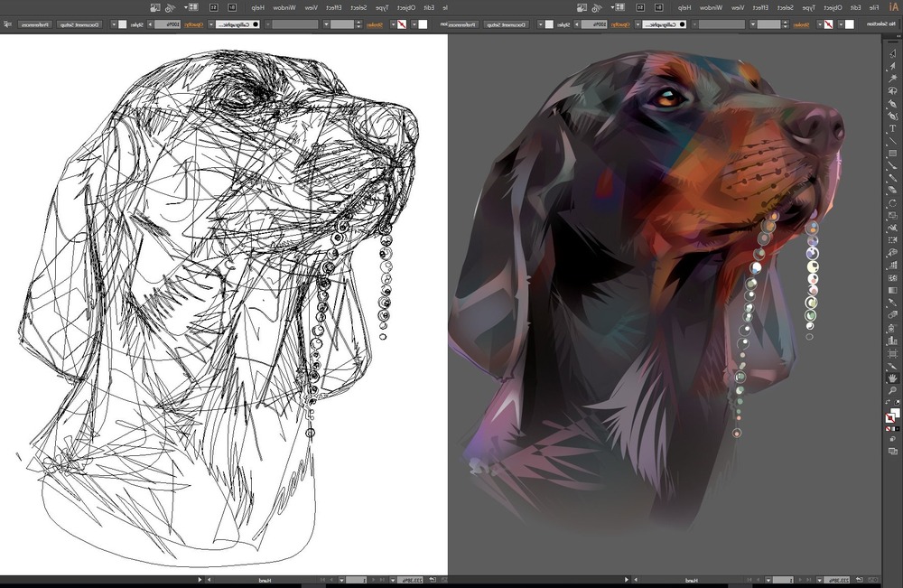Open the Effect menu in colored artwork window

click(762, 7)
